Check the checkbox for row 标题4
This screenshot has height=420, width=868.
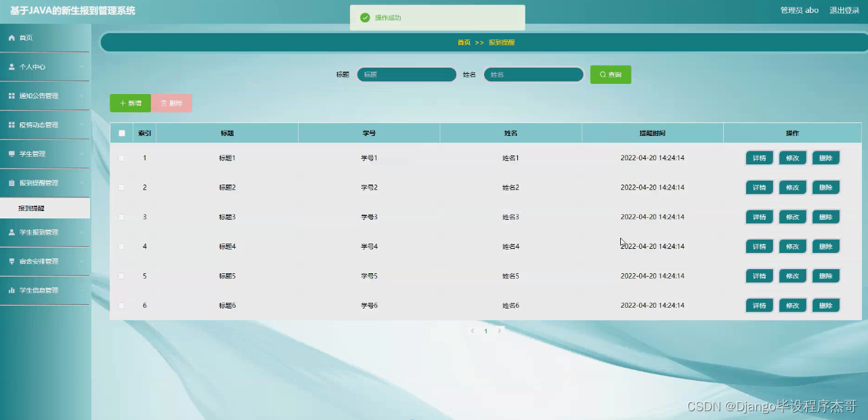click(121, 246)
